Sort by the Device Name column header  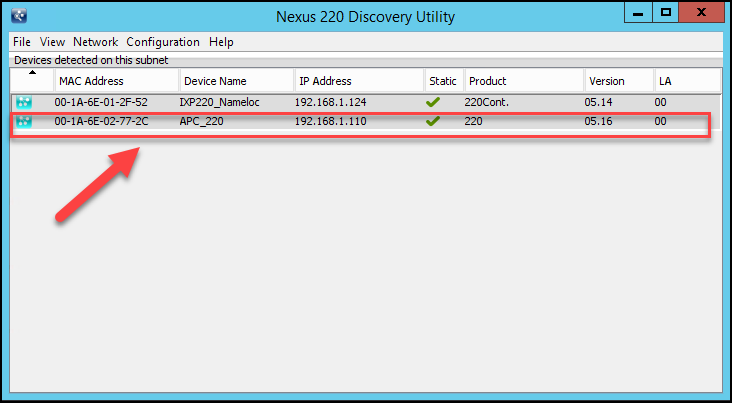pyautogui.click(x=237, y=81)
